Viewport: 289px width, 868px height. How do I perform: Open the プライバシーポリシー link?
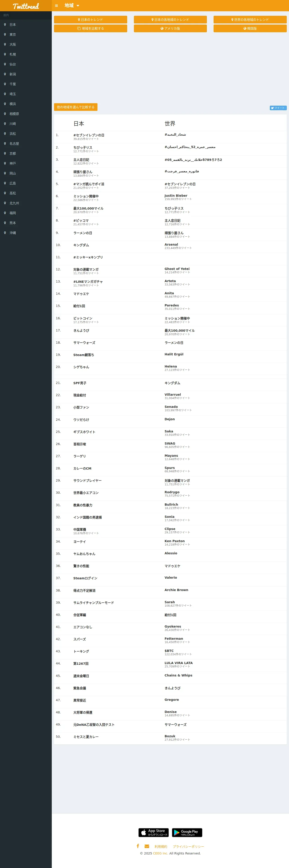point(188,846)
